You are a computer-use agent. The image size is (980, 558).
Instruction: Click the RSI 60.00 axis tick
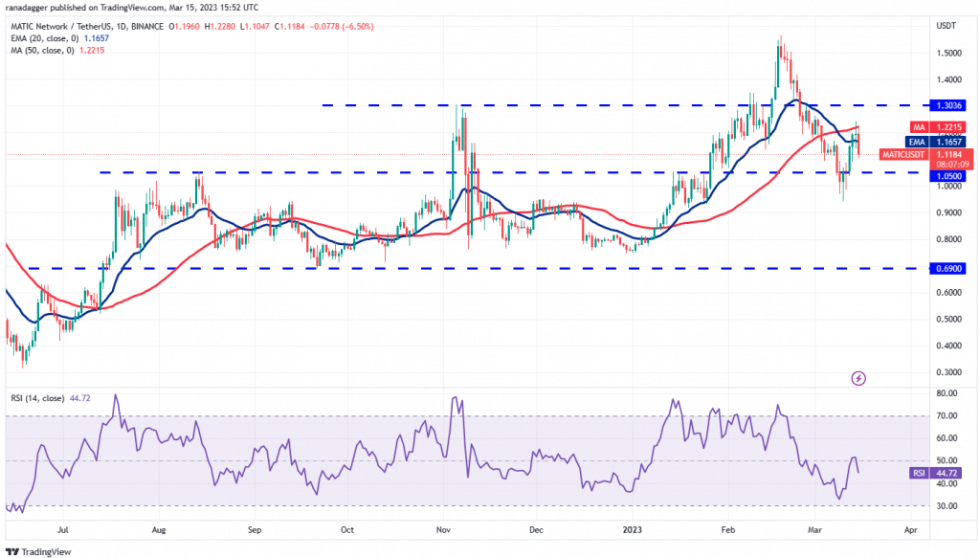coord(947,438)
